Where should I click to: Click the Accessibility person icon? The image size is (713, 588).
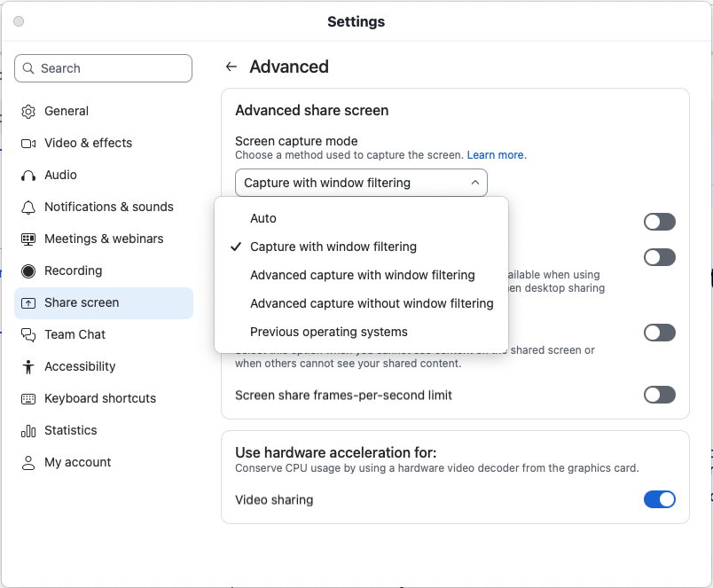[28, 367]
